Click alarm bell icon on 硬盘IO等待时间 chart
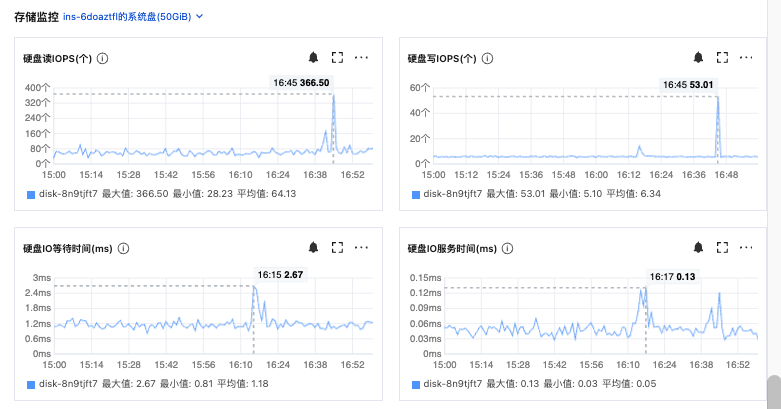The height and width of the screenshot is (409, 781). click(x=313, y=247)
